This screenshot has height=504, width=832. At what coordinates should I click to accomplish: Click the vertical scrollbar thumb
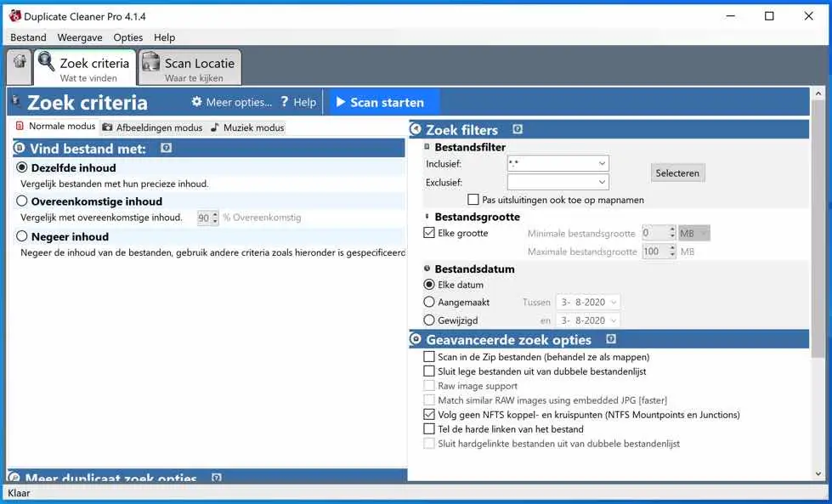point(818,228)
